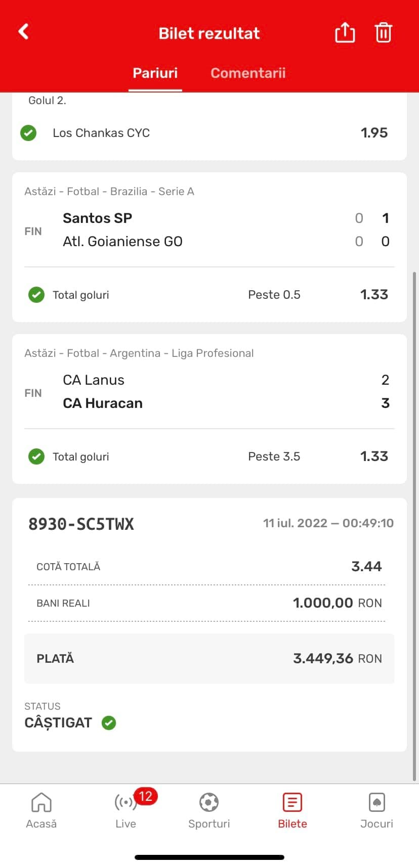Open the Live section icon
The width and height of the screenshot is (419, 868).
tap(124, 803)
